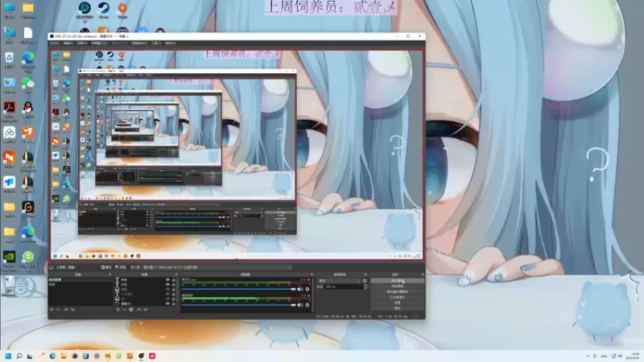This screenshot has height=362, width=644.
Task: Show hidden system tray icons chevron
Action: click(588, 356)
